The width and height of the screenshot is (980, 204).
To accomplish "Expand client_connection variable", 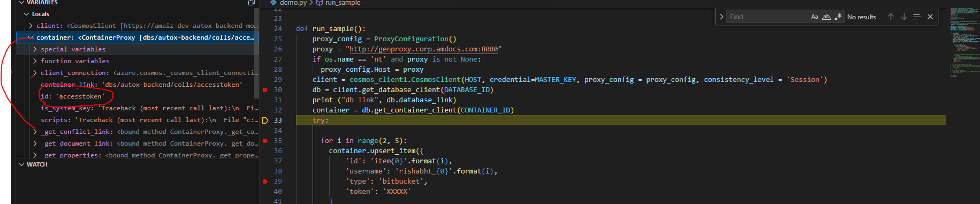I will point(35,73).
